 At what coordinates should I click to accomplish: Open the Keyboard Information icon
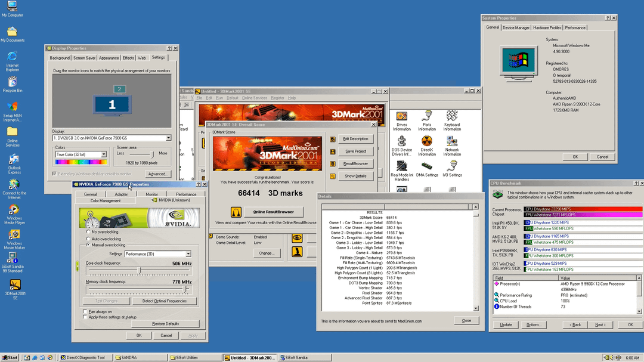452,116
